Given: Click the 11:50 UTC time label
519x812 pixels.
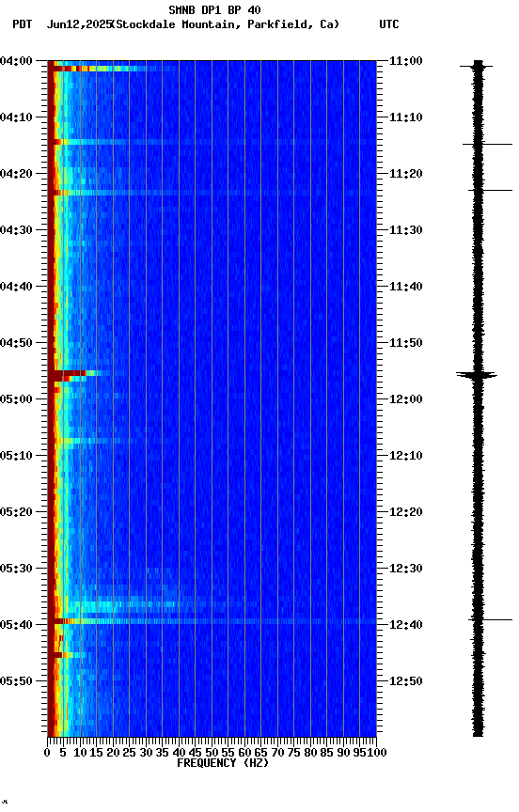Looking at the screenshot, I should (x=406, y=343).
